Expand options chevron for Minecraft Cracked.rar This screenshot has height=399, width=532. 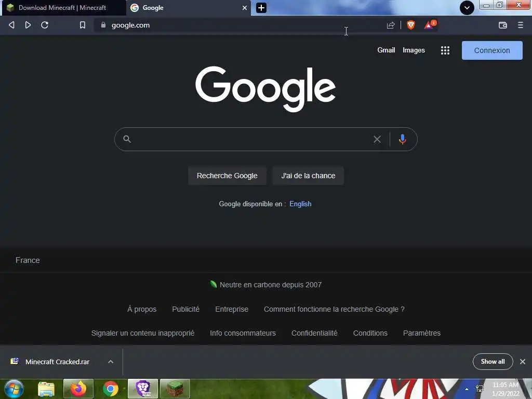(x=111, y=362)
